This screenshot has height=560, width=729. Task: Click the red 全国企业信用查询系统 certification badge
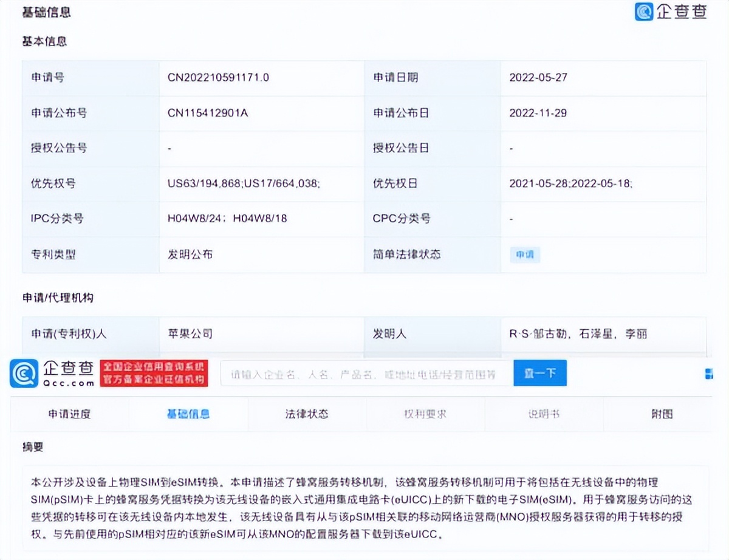[154, 372]
